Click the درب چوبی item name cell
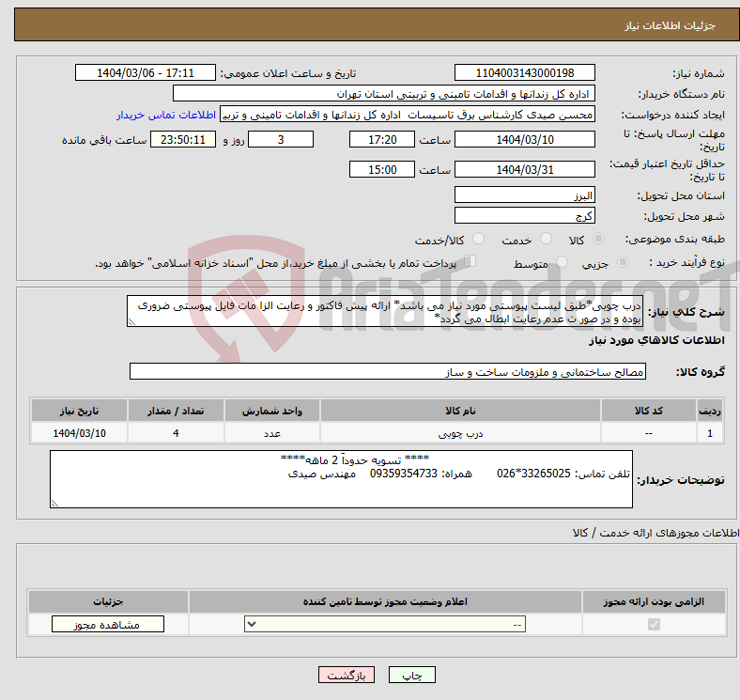The image size is (740, 700). click(x=460, y=432)
